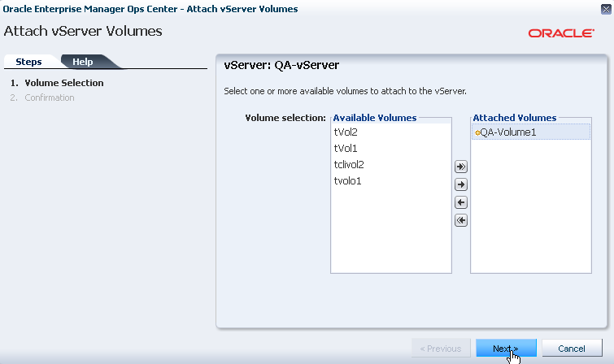This screenshot has width=614, height=364.
Task: Click the move selected volume right arrow
Action: click(x=461, y=184)
